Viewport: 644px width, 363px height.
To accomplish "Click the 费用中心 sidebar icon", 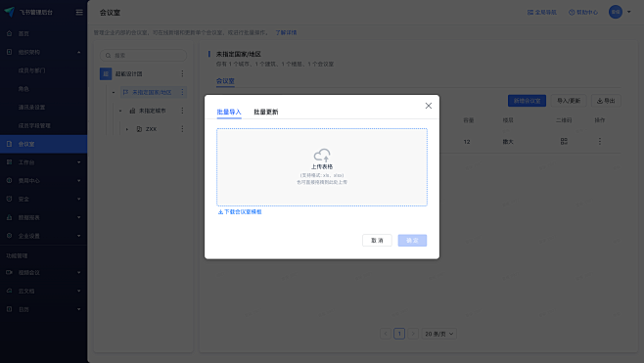I will tap(9, 180).
